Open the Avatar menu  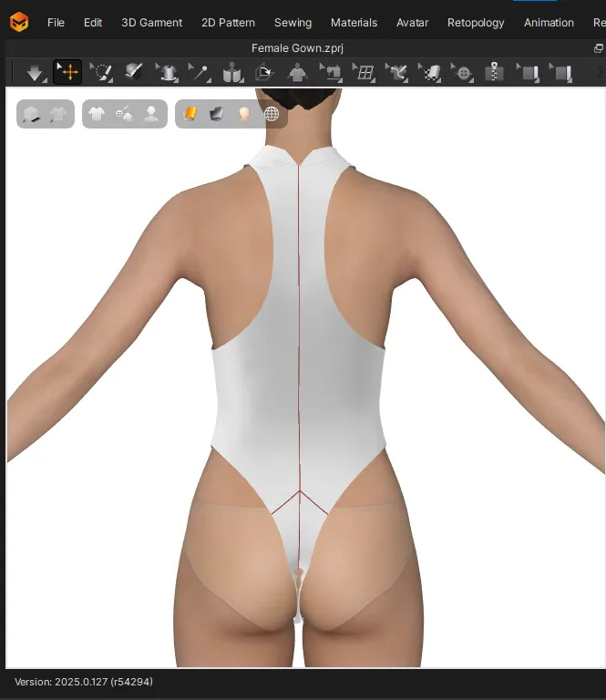pos(412,22)
